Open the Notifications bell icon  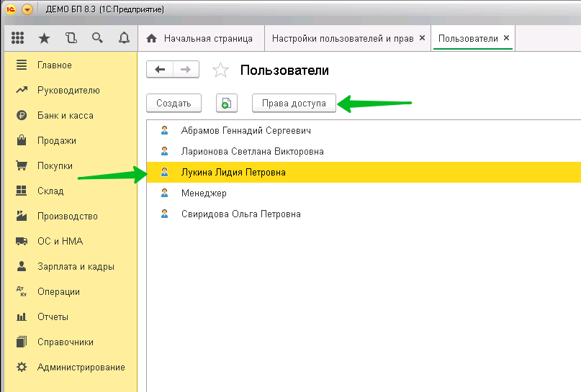[x=124, y=38]
